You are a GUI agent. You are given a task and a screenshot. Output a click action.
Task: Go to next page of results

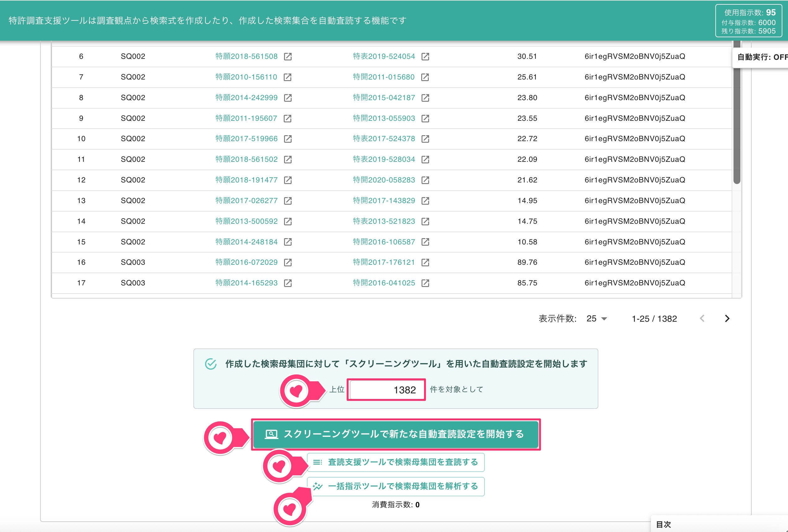click(x=727, y=319)
